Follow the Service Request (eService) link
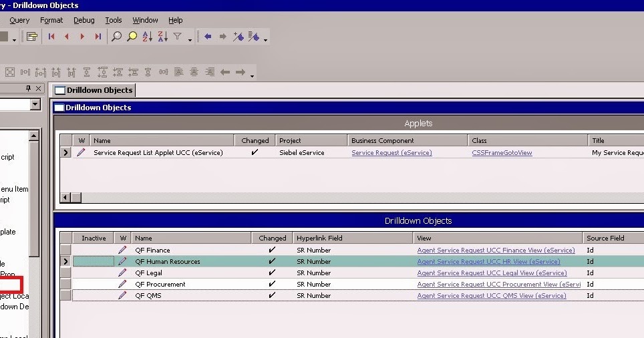644x338 pixels. (391, 152)
